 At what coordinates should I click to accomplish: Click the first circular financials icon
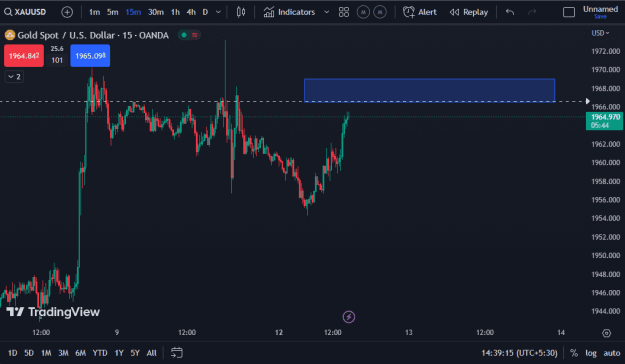363,12
